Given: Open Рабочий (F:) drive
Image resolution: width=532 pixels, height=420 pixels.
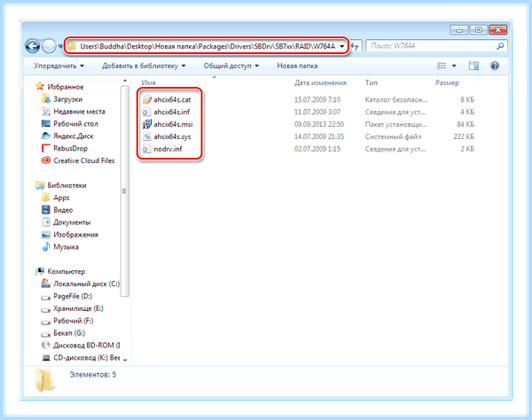Looking at the screenshot, I should (66, 321).
